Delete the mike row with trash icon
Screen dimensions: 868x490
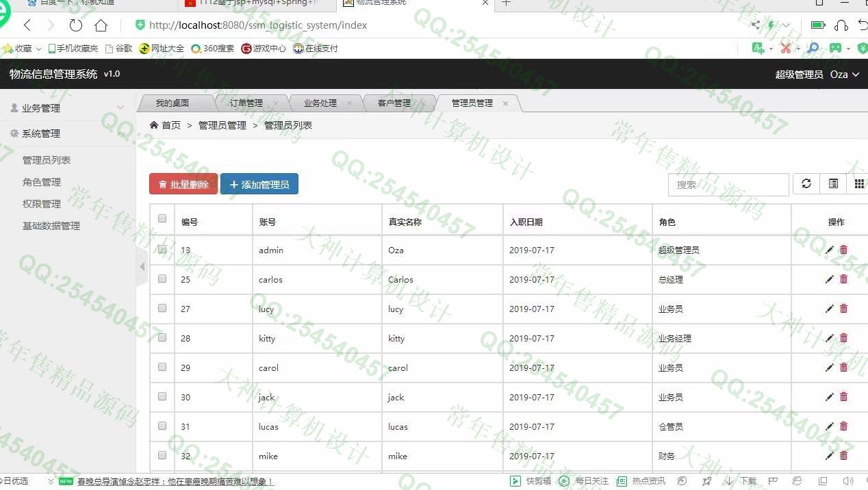coord(843,456)
